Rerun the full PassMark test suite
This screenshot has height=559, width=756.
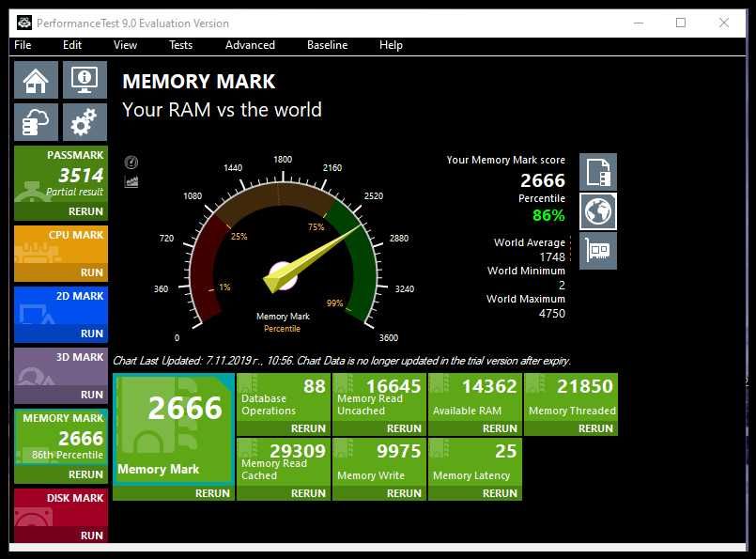tap(85, 211)
